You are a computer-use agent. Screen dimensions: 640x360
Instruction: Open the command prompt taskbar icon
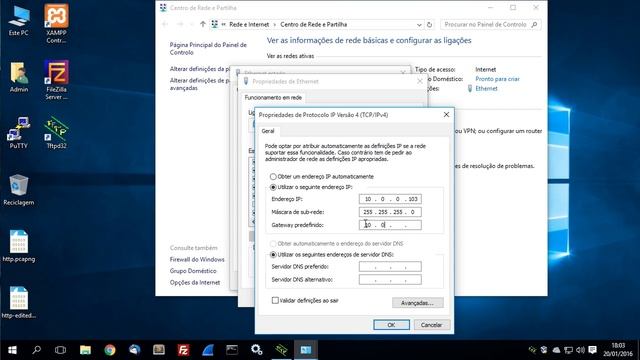tap(232, 350)
